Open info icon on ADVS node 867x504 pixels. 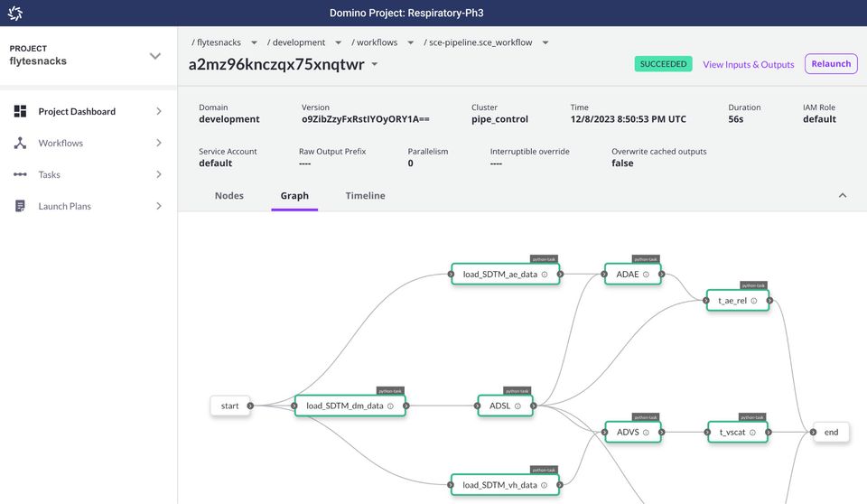[x=646, y=433]
